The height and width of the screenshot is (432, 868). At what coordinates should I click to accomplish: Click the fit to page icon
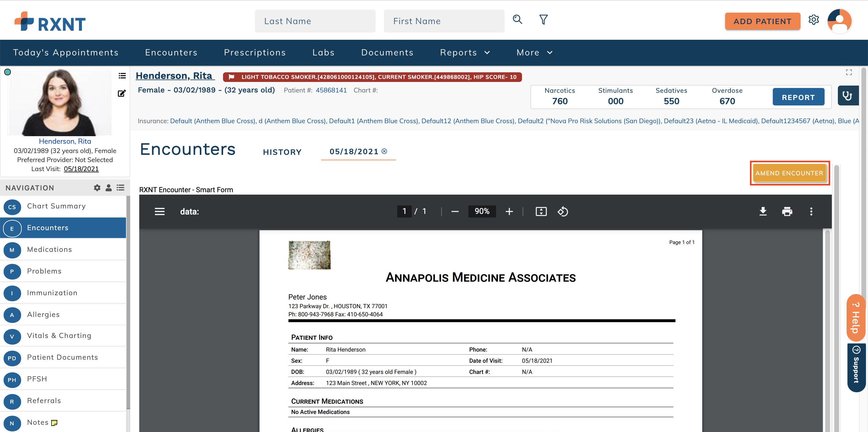[541, 211]
